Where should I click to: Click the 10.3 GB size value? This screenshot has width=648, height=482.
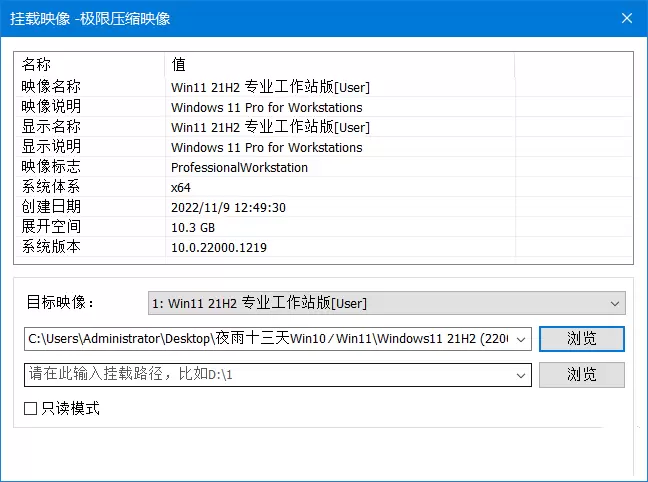pos(193,228)
